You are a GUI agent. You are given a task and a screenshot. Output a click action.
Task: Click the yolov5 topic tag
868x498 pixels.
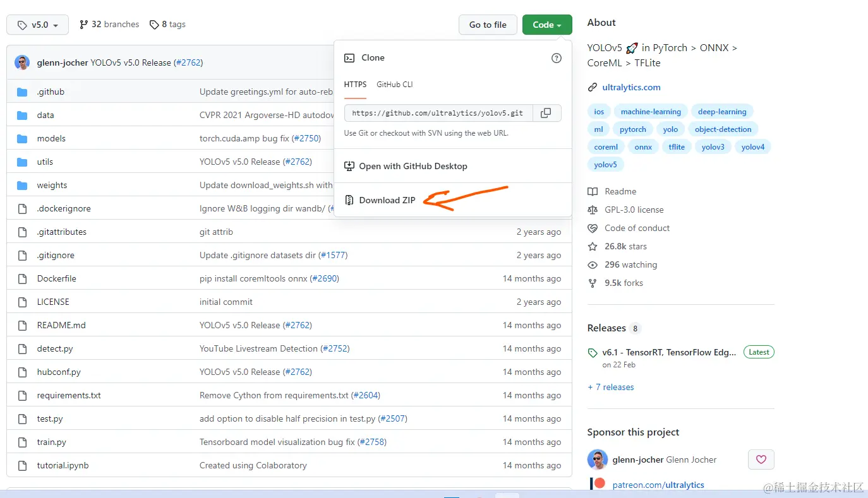point(605,165)
